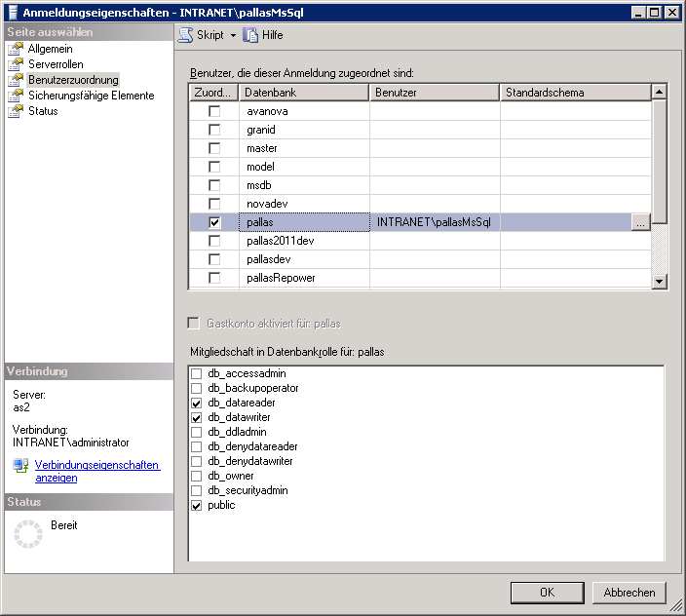Uncheck the db_datareader role
The image size is (686, 616).
(x=197, y=403)
